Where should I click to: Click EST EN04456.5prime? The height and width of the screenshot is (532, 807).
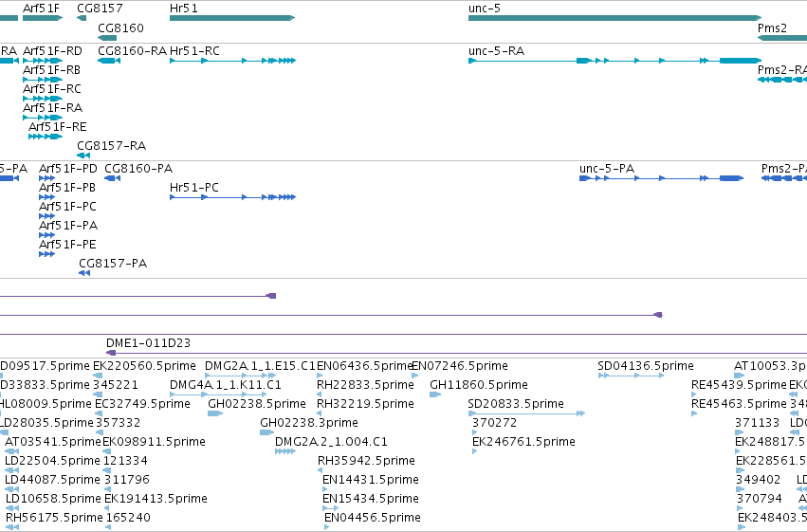point(372,518)
